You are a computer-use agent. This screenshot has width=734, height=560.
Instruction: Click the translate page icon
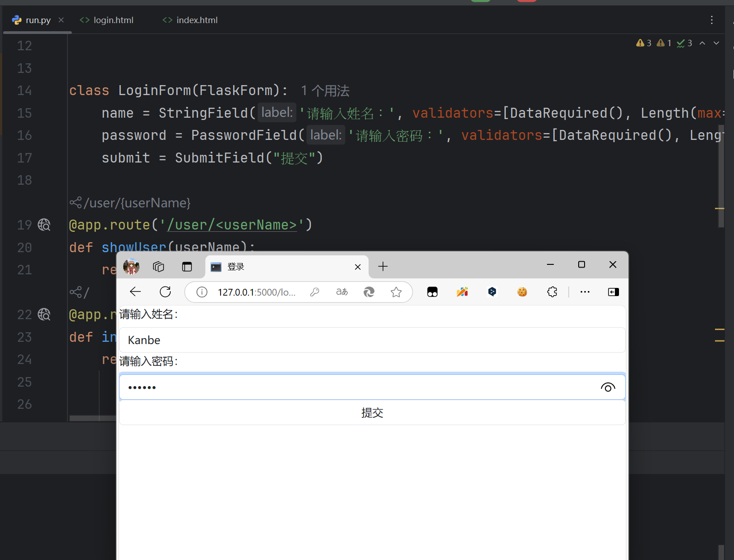click(342, 292)
